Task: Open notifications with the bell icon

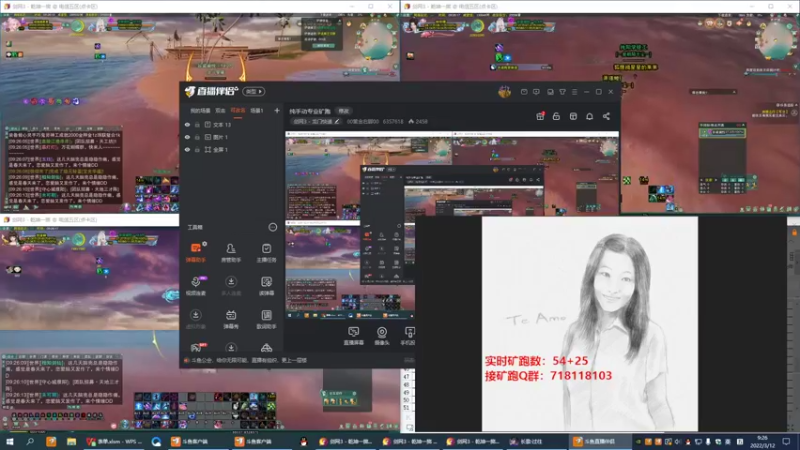Action: 589,116
